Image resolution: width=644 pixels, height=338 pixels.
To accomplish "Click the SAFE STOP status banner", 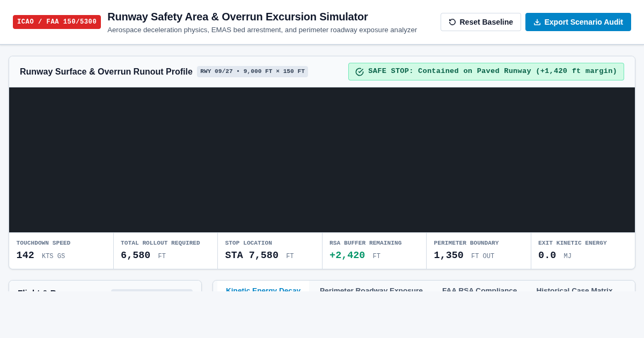I will [486, 71].
